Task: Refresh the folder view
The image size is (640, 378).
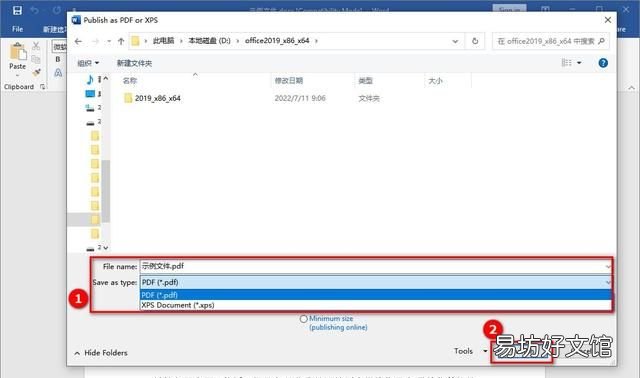Action: pos(475,41)
